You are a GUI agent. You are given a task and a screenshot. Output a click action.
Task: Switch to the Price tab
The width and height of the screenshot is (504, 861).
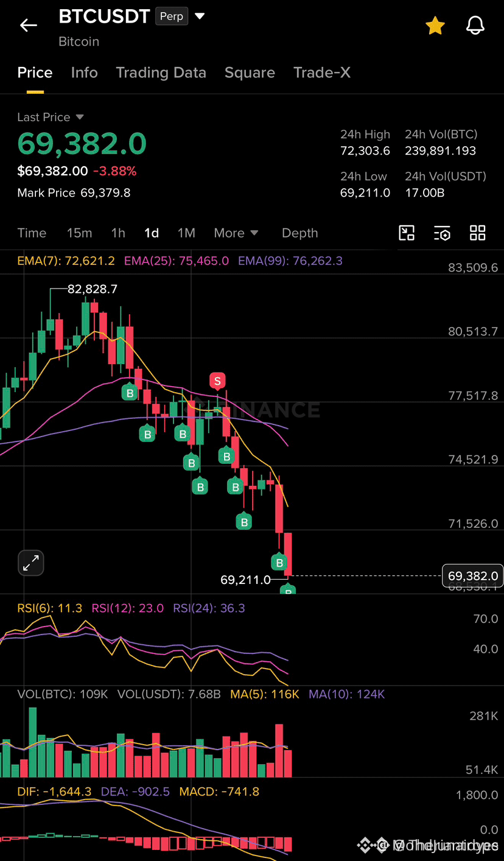pos(35,72)
